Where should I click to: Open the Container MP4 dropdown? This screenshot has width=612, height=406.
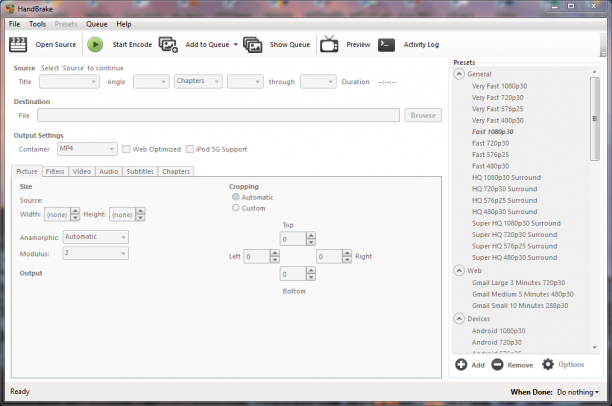(87, 149)
